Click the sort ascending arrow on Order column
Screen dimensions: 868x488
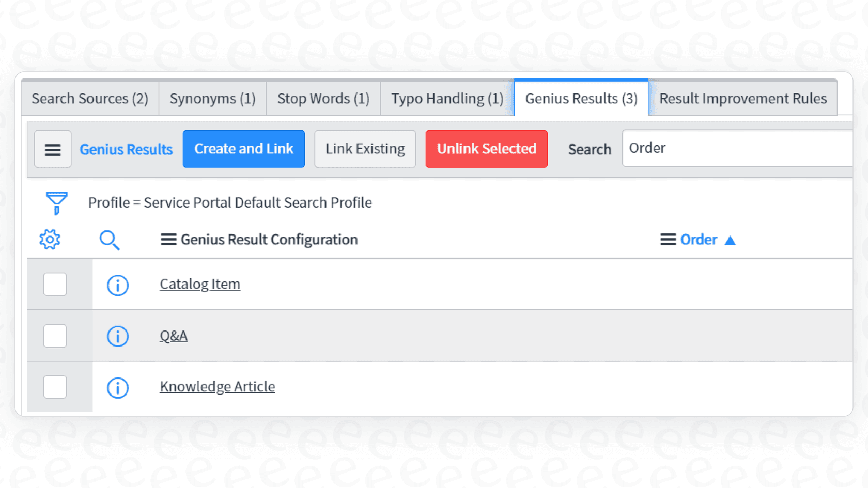click(x=730, y=239)
